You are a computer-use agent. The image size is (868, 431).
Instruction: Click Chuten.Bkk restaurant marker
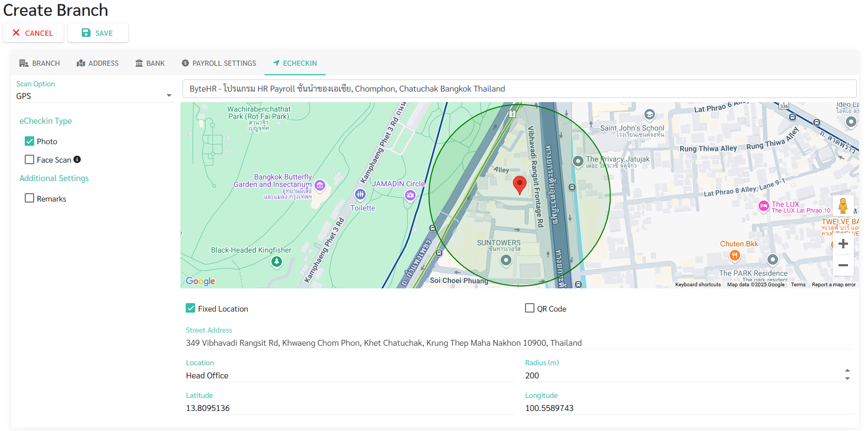[x=735, y=256]
